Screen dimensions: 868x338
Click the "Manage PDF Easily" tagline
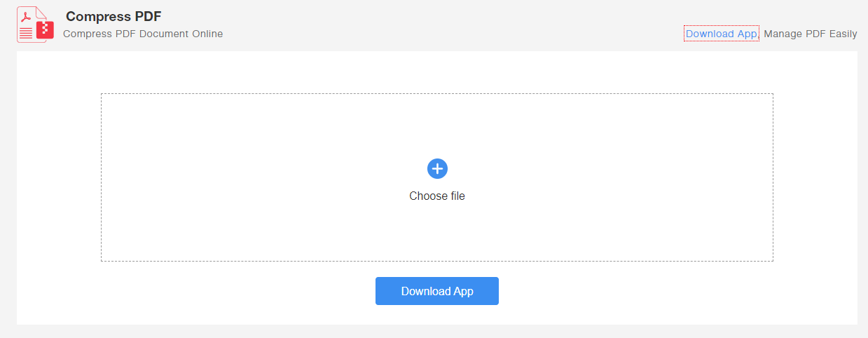[x=810, y=34]
